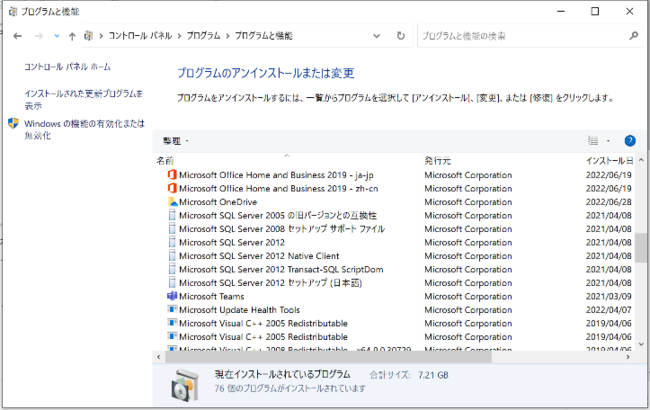Screen dimensions: 650x410
Task: Click the Forward navigation arrow
Action: click(x=39, y=36)
